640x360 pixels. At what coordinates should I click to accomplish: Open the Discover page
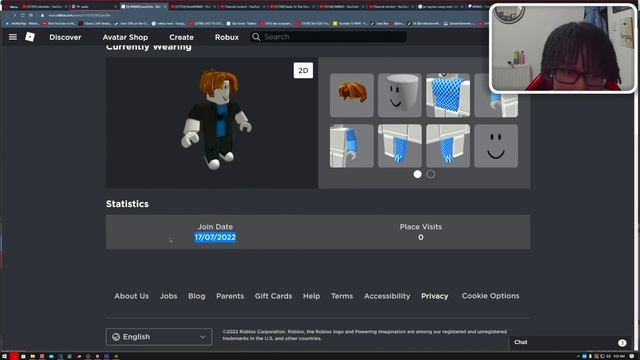click(65, 37)
